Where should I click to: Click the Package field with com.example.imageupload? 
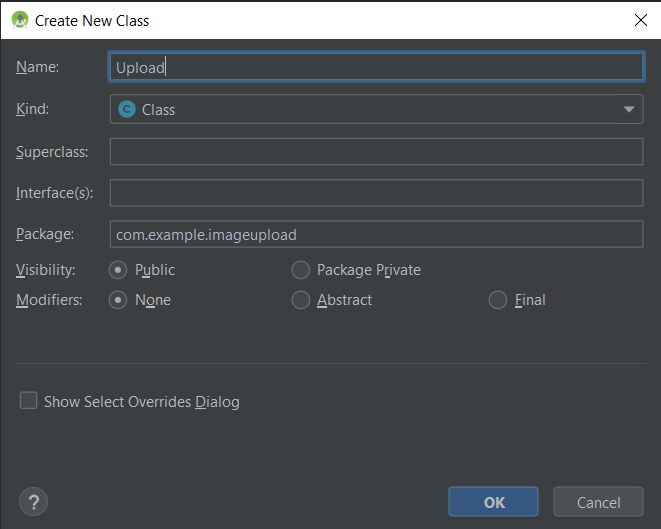tap(375, 235)
